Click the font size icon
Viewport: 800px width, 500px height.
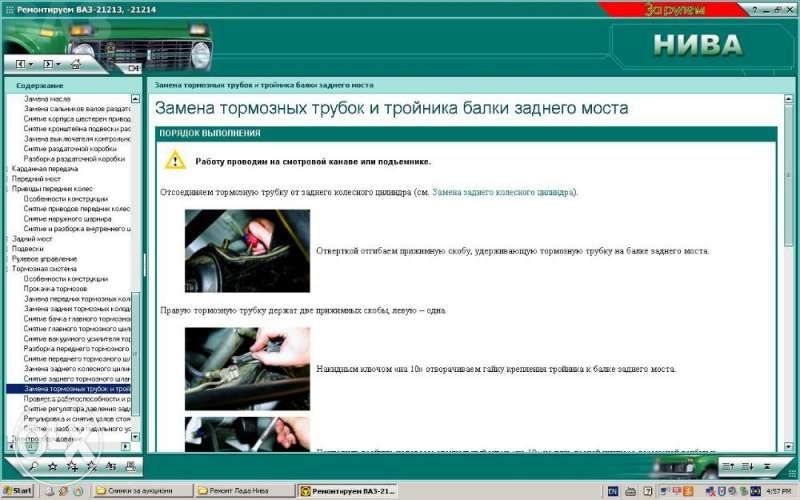111,466
